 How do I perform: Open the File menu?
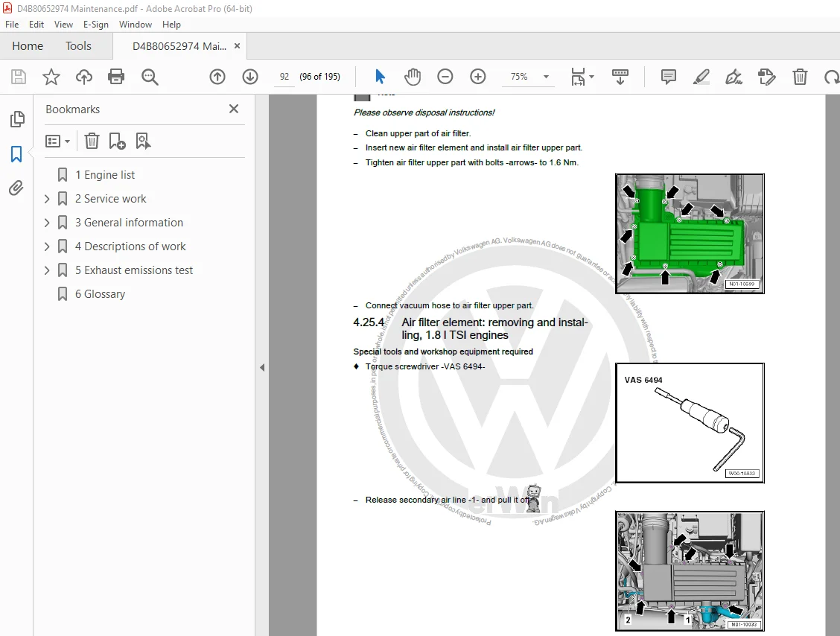[12, 24]
